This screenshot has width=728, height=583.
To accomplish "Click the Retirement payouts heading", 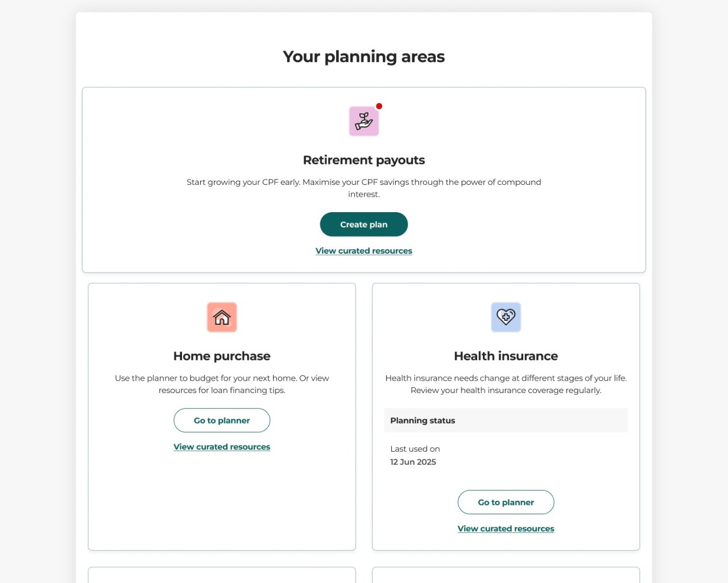I will pyautogui.click(x=364, y=160).
